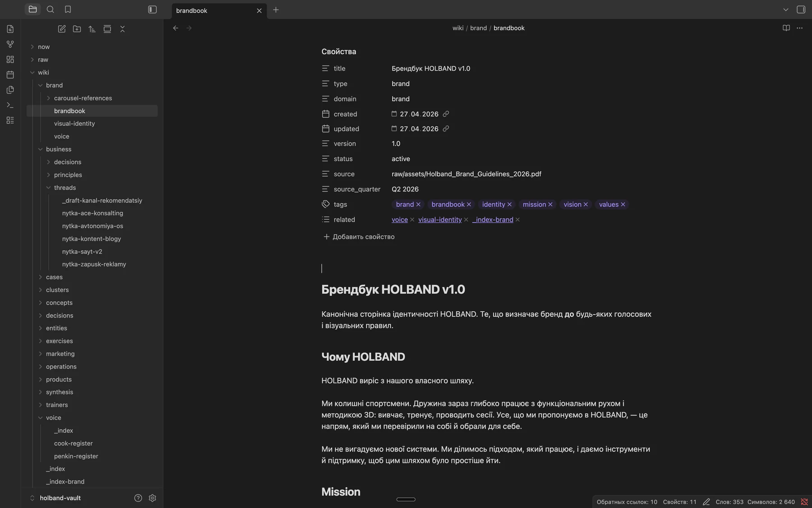
Task: Open daily note calendar icon
Action: pyautogui.click(x=10, y=75)
